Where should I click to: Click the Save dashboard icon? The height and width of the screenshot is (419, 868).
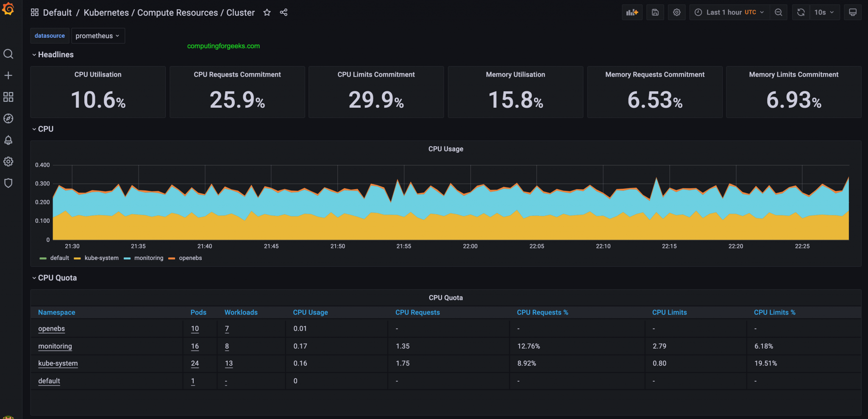655,12
